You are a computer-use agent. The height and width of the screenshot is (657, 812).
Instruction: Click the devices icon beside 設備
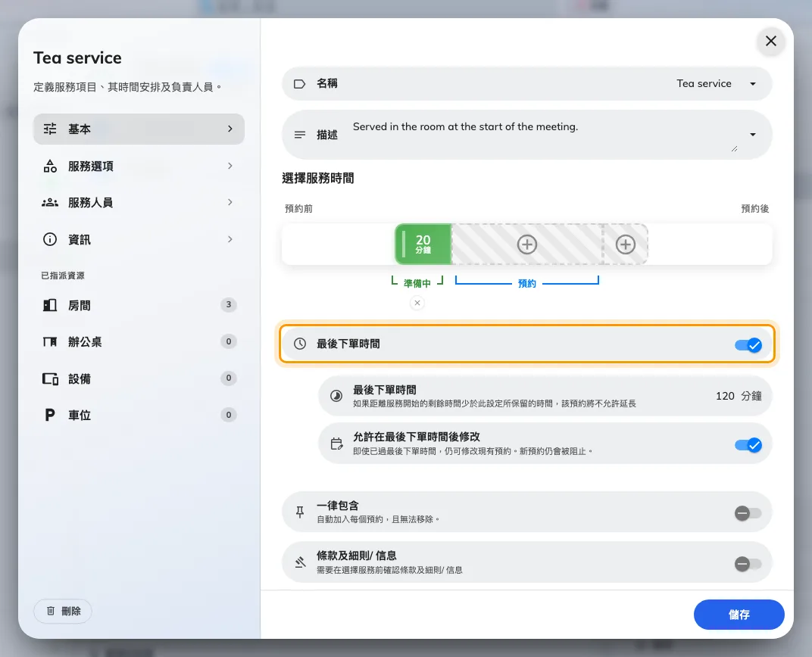tap(50, 378)
